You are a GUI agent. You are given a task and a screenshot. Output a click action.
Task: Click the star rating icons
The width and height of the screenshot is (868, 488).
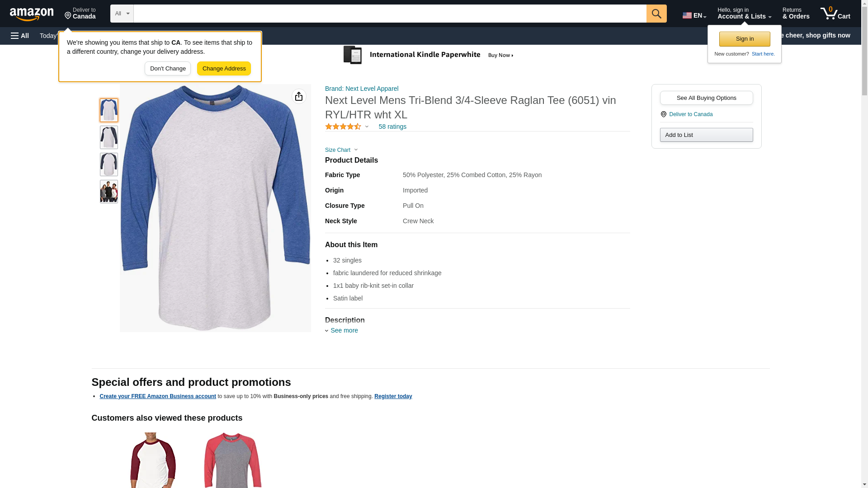pos(343,127)
